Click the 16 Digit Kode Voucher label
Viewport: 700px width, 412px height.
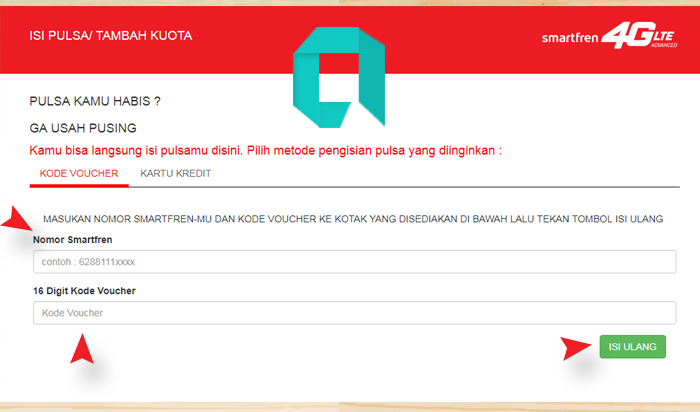84,291
